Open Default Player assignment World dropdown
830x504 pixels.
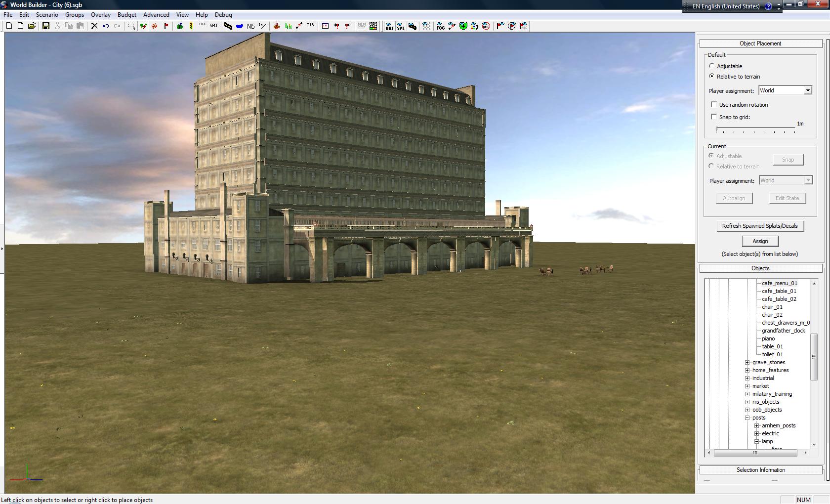[786, 90]
